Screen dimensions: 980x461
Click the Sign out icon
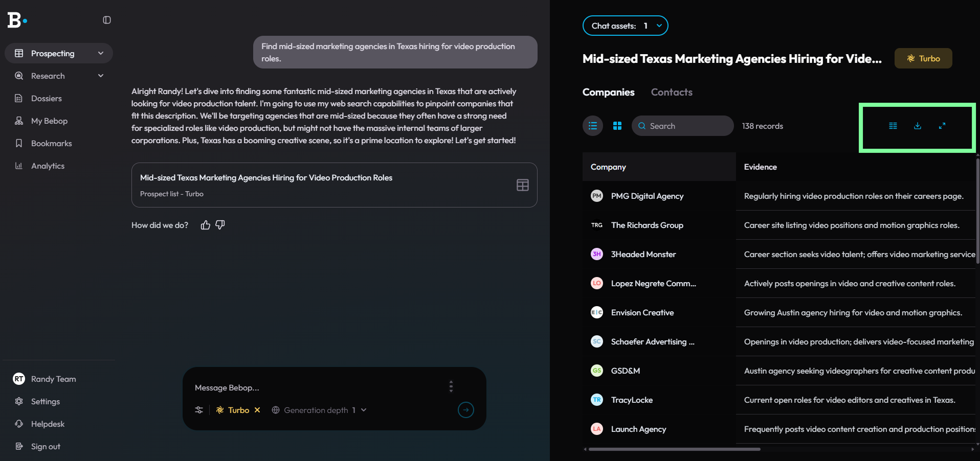[19, 446]
